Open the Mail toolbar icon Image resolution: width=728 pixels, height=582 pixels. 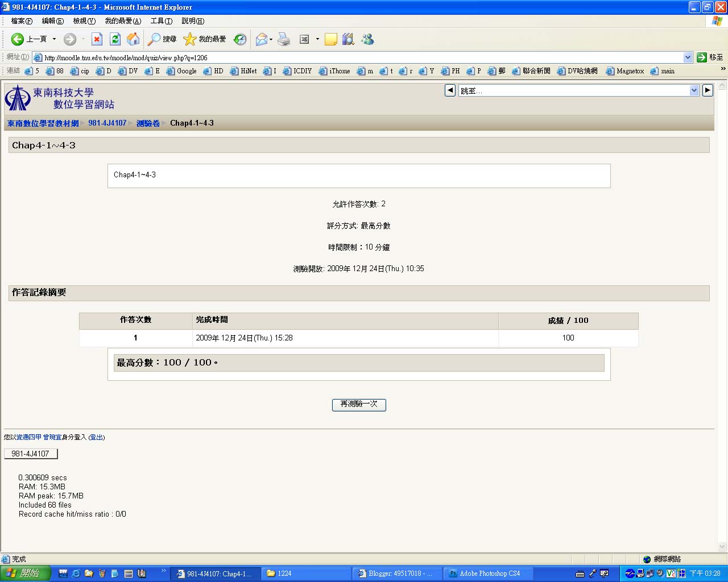[x=262, y=39]
